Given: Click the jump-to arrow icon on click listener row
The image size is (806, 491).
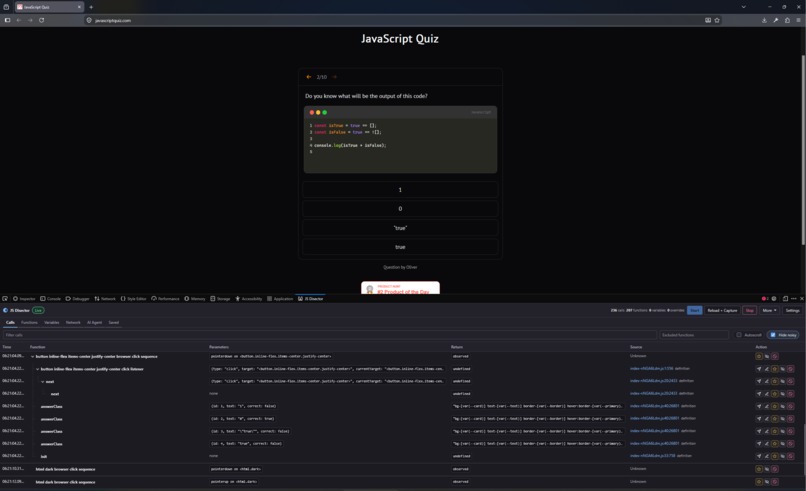Looking at the screenshot, I should (759, 369).
